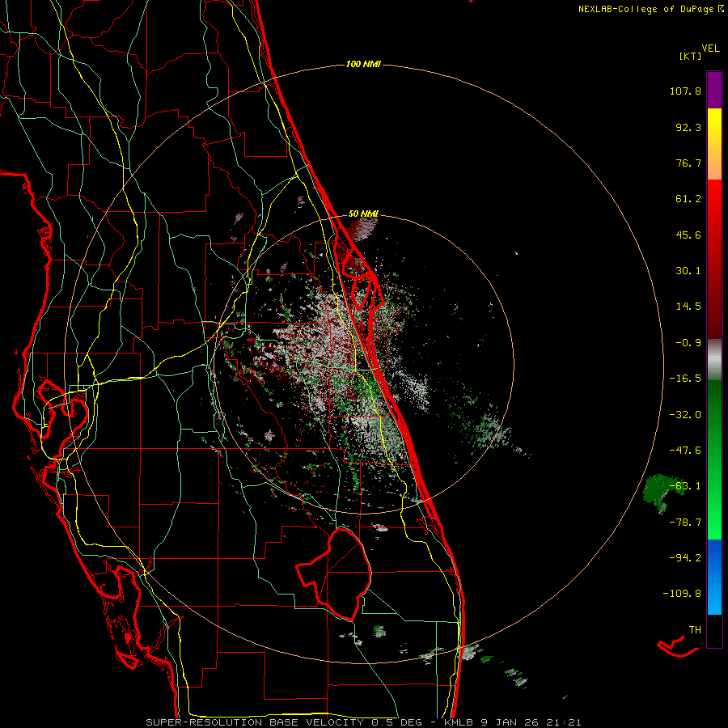
Task: Click the TH legend label
Action: point(695,629)
